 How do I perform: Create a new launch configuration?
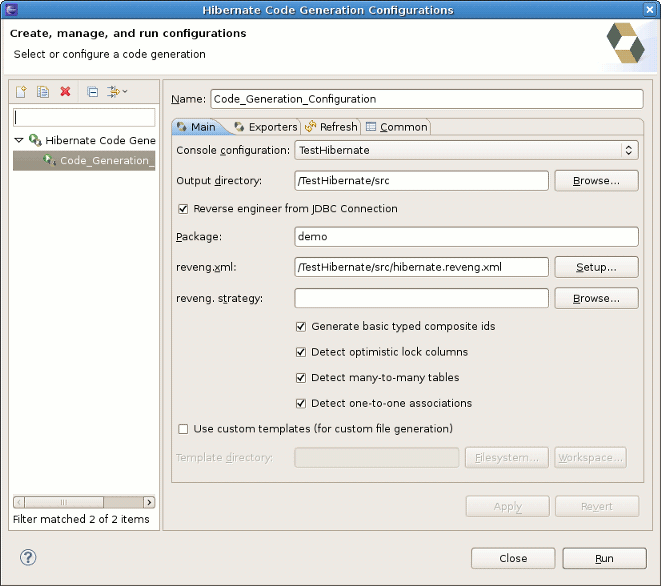tap(20, 92)
